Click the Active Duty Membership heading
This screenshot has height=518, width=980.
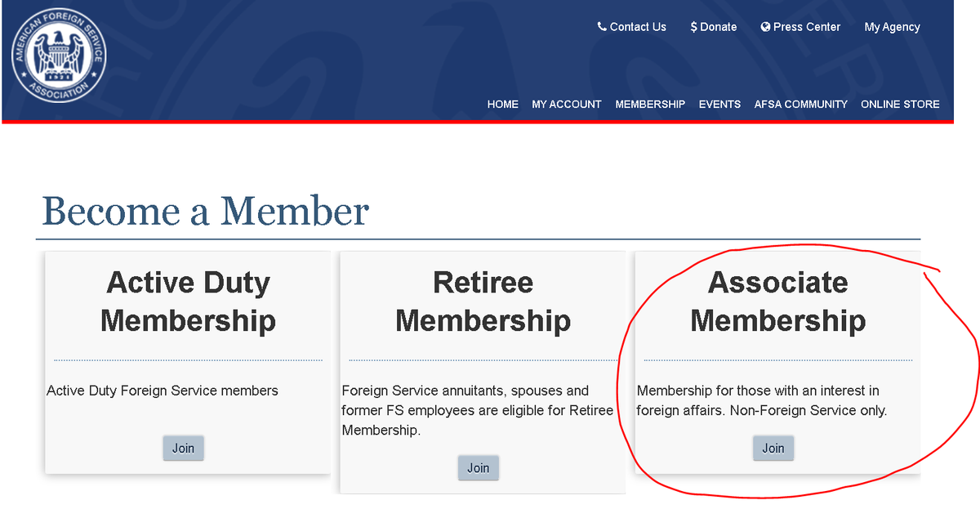tap(189, 301)
